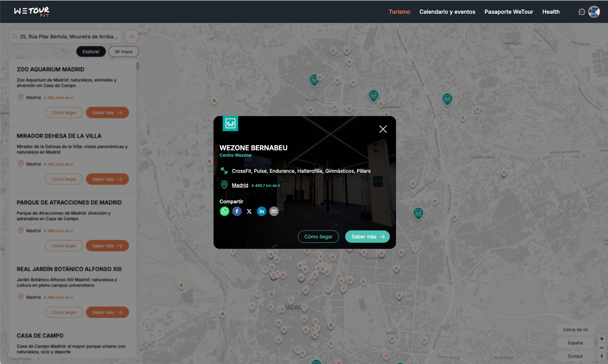Open the Pasaporte WeTour section

[x=508, y=12]
